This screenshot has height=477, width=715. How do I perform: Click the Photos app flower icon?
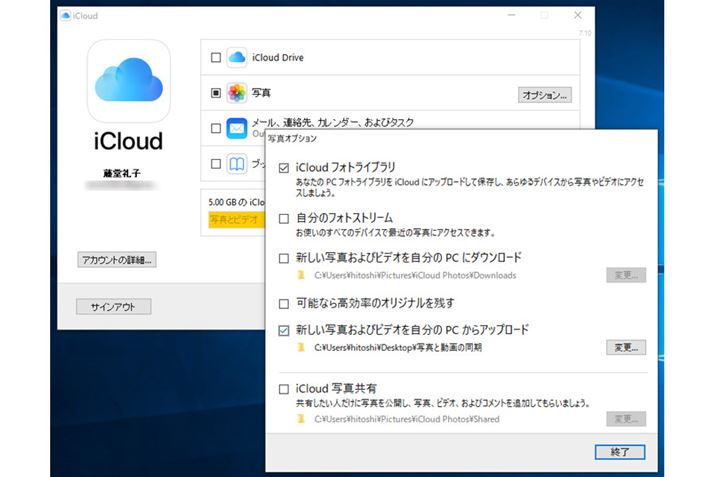pyautogui.click(x=237, y=93)
